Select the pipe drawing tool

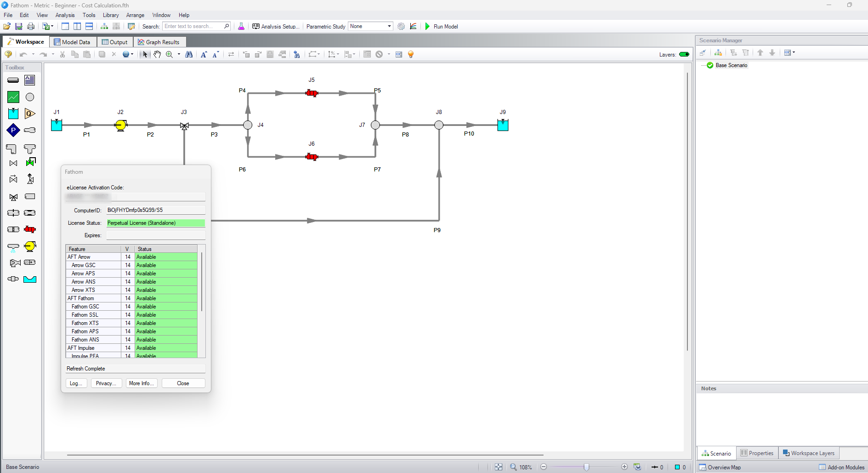13,80
